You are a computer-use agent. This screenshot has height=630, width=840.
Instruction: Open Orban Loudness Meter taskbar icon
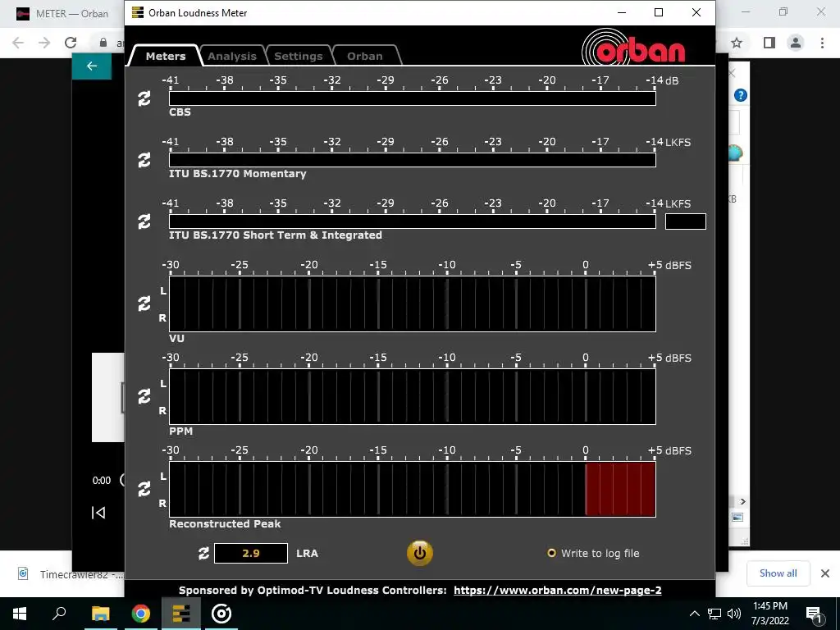pos(181,614)
